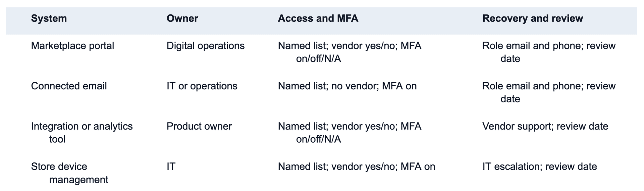
Task: Click Marketplace portal's recovery and review cell
Action: click(x=549, y=52)
